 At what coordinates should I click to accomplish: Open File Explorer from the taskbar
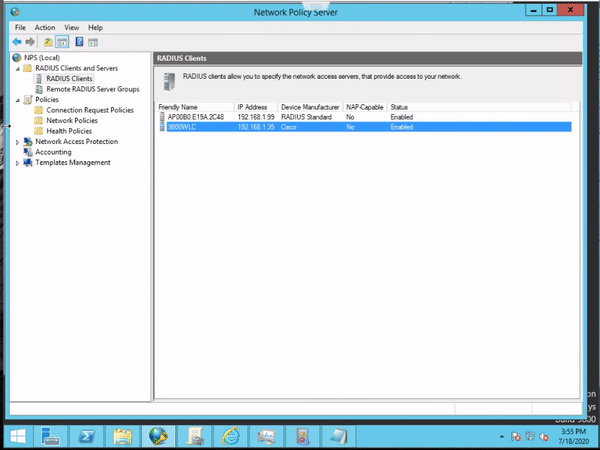click(x=122, y=436)
